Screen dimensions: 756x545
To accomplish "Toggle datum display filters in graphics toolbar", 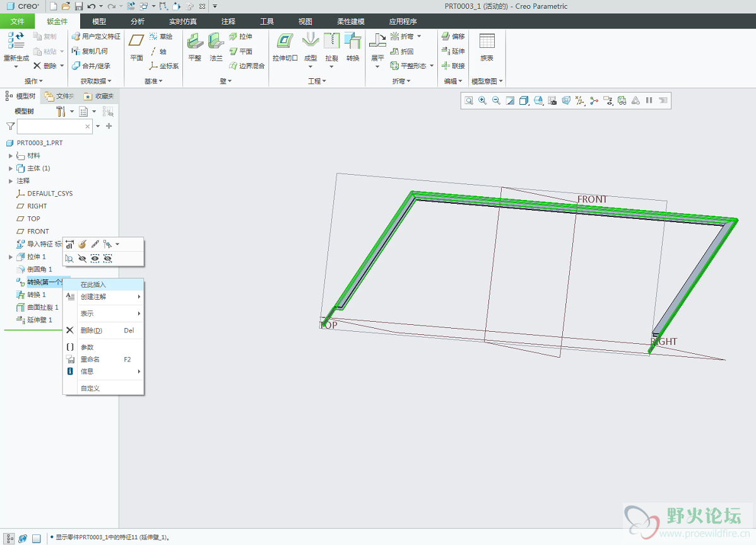I will tap(580, 100).
